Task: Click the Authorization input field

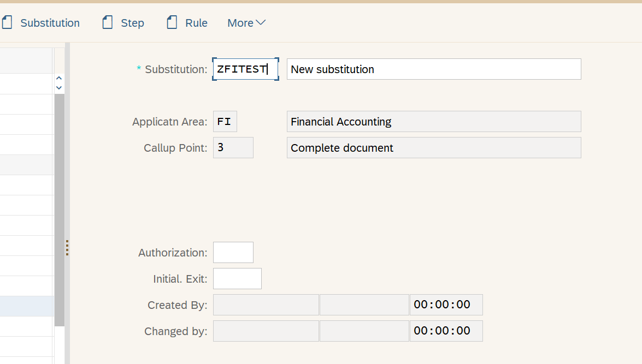Action: (233, 252)
